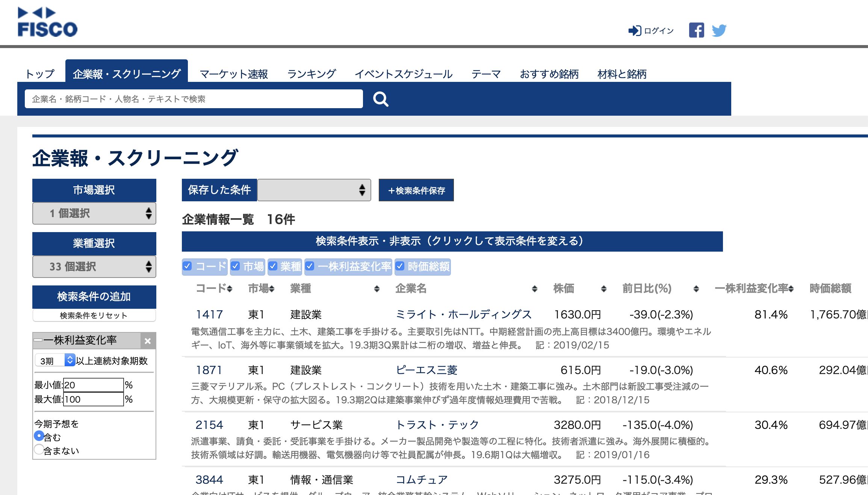This screenshot has width=868, height=495.
Task: Open the マーケット速報 tab
Action: pyautogui.click(x=234, y=74)
